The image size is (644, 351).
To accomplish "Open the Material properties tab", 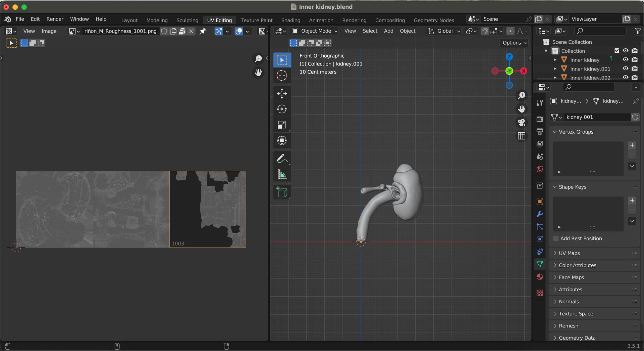I will click(x=540, y=277).
